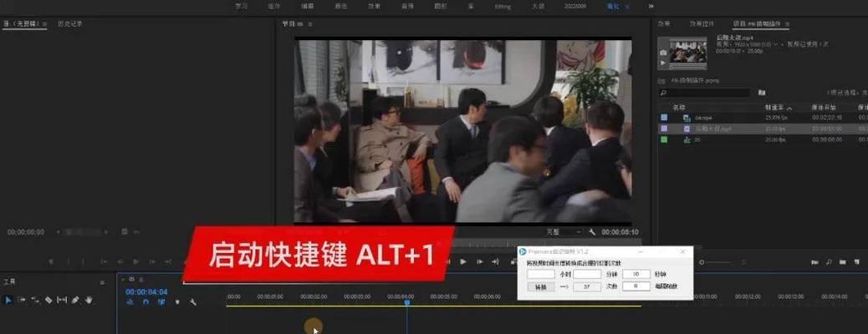868x334 pixels.
Task: Click the project search field
Action: pyautogui.click(x=704, y=93)
